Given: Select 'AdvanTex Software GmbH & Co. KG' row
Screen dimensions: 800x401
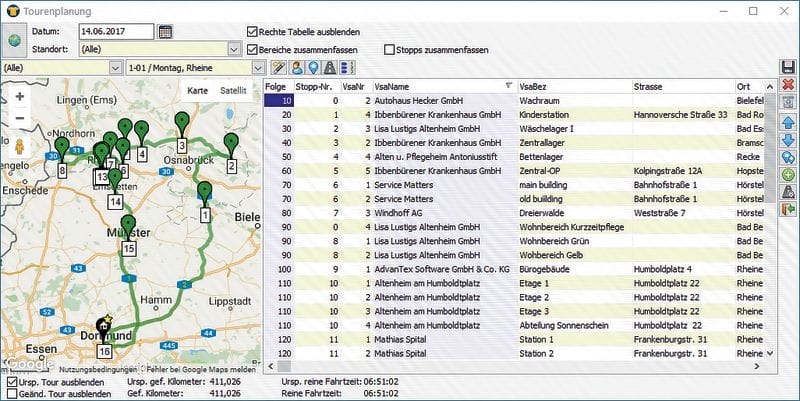Looking at the screenshot, I should pyautogui.click(x=515, y=269).
